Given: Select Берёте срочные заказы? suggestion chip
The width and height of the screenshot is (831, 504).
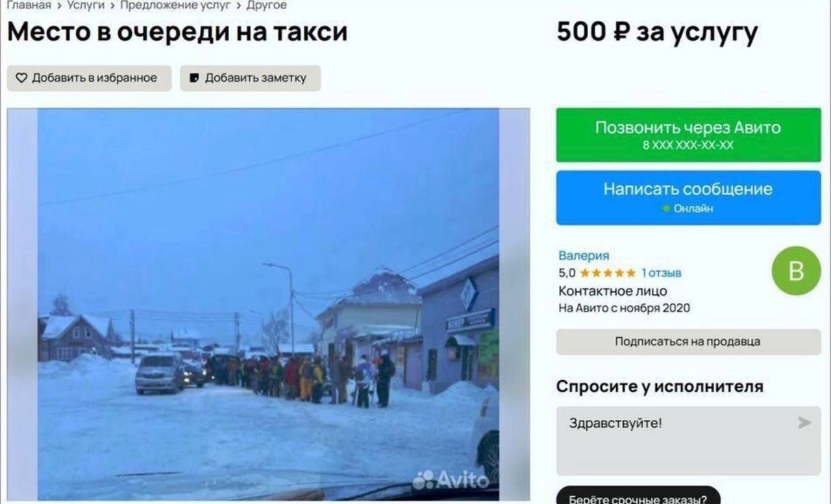Looking at the screenshot, I should coord(638,497).
